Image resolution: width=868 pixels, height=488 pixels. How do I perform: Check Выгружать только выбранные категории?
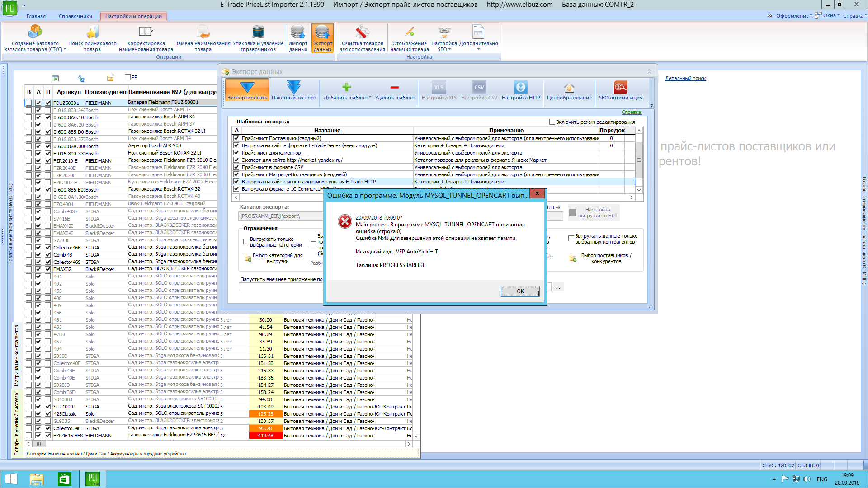coord(246,242)
